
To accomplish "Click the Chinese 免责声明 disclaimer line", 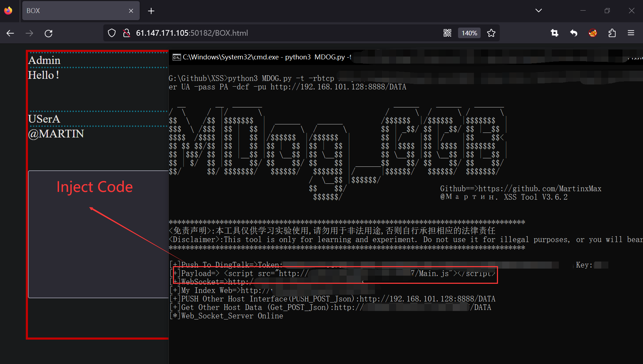I will pos(332,231).
